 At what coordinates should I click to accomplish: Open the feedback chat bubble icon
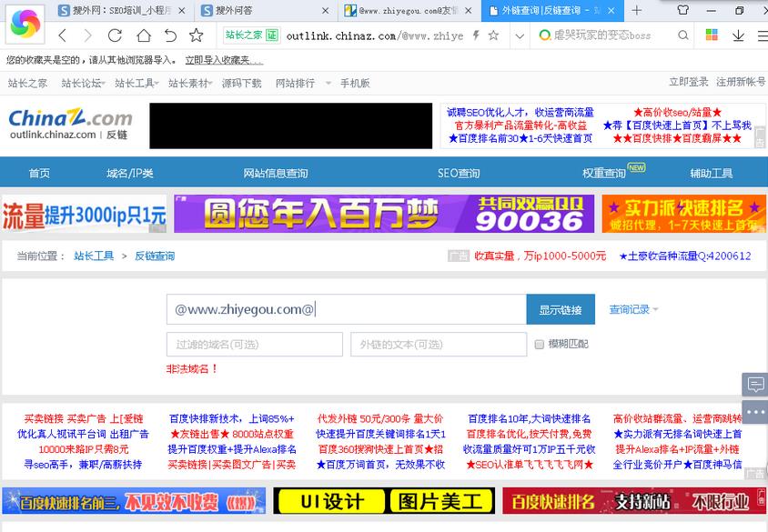(754, 385)
